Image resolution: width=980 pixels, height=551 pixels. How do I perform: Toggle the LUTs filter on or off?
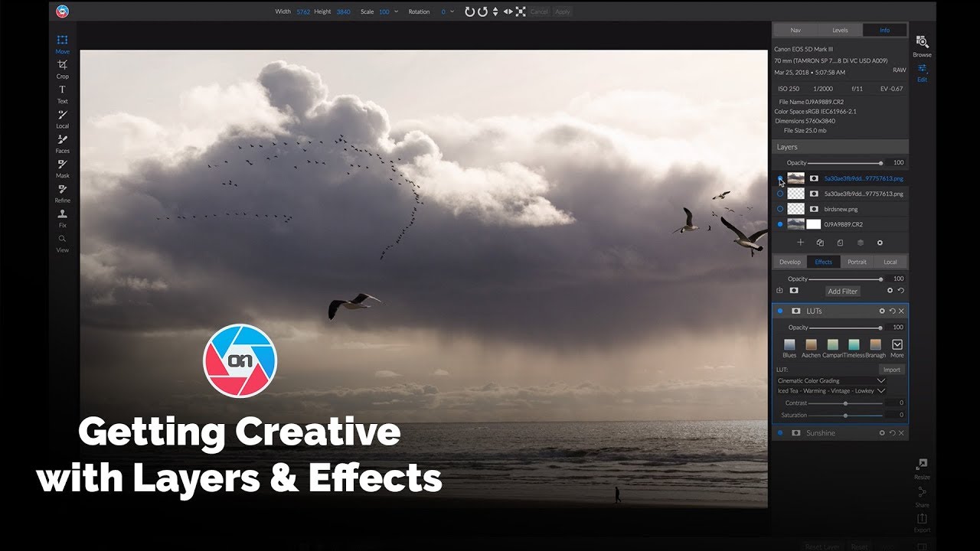tap(780, 311)
